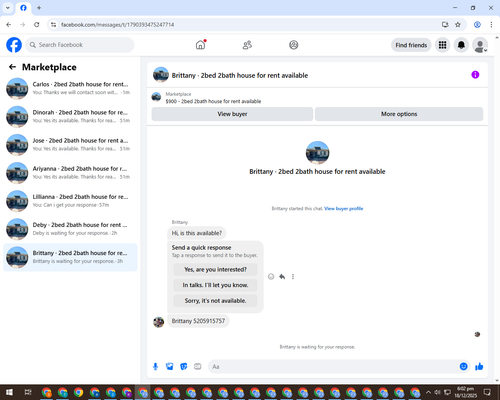Screen dimensions: 500x400
Task: Go back from Marketplace using the arrow
Action: click(12, 67)
